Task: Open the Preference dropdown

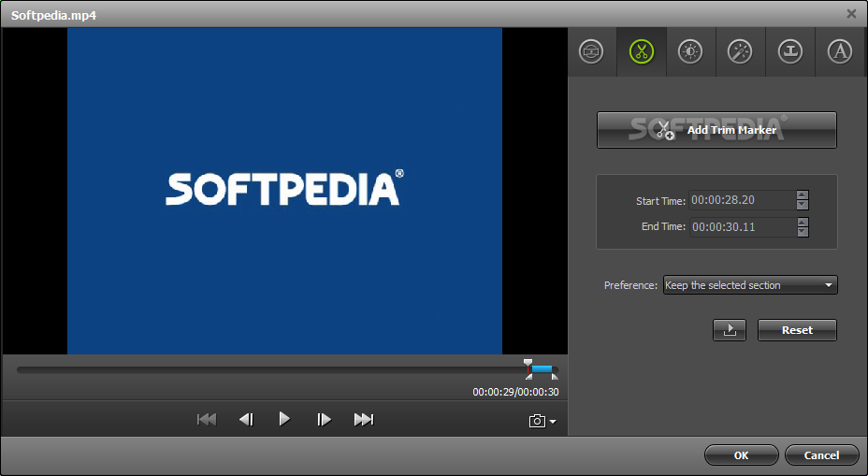Action: pos(750,285)
